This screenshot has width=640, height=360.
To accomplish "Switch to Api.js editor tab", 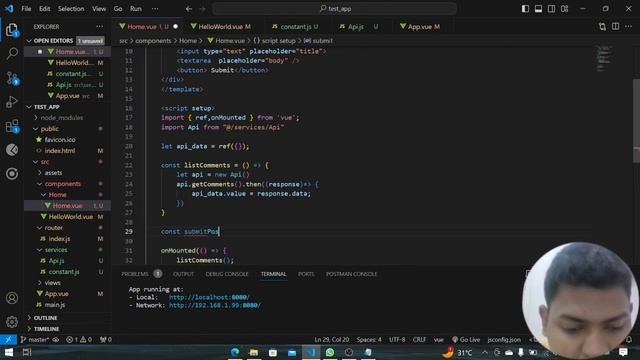I will click(359, 27).
